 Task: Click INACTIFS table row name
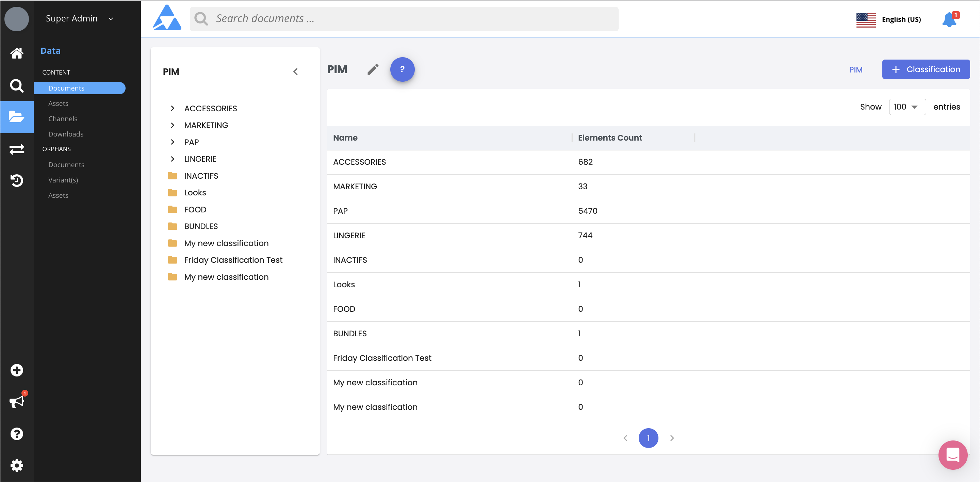pyautogui.click(x=349, y=260)
